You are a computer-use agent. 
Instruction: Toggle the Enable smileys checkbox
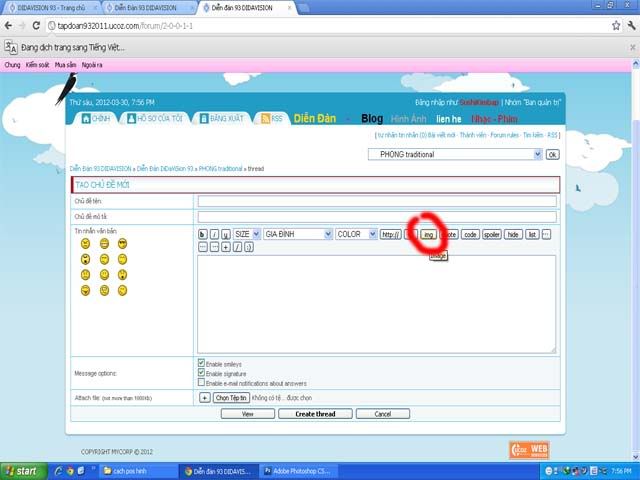(x=201, y=363)
